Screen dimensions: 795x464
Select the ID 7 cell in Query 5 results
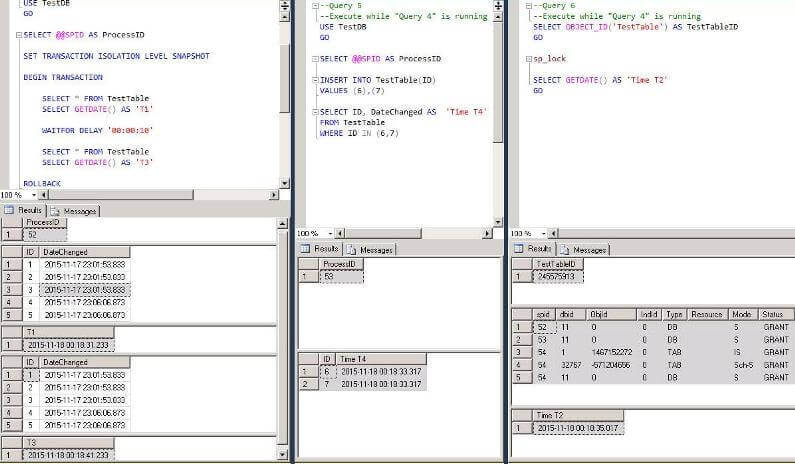(x=327, y=384)
